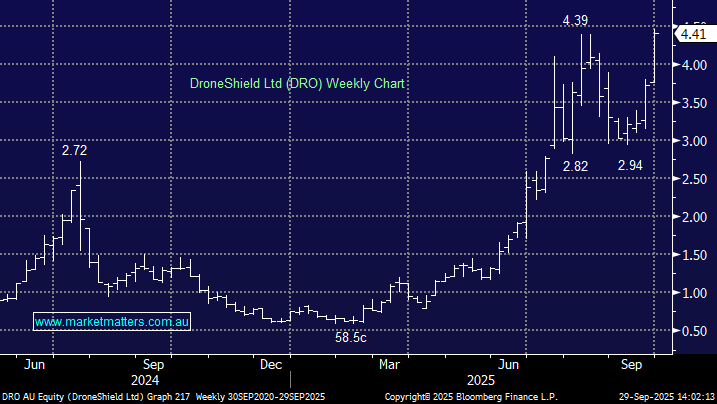Click the 29-Sep-2025 14:02:13 timestamp
The width and height of the screenshot is (717, 404).
click(x=667, y=397)
